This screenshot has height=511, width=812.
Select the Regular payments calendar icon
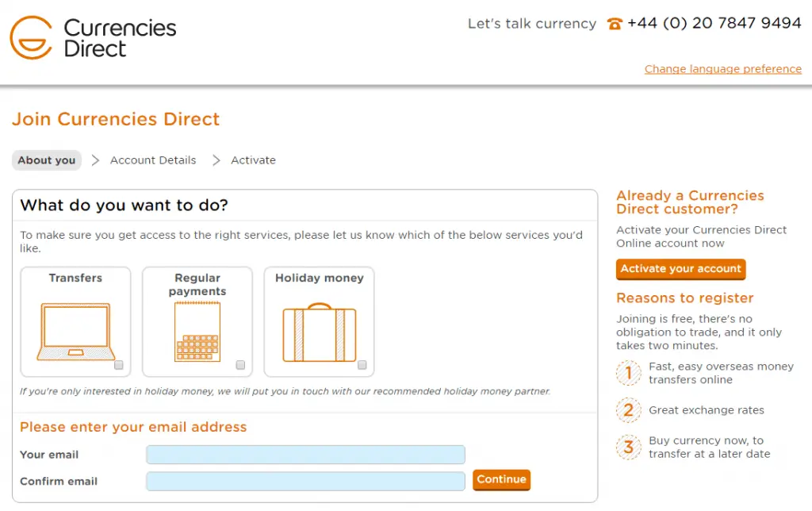click(x=197, y=332)
